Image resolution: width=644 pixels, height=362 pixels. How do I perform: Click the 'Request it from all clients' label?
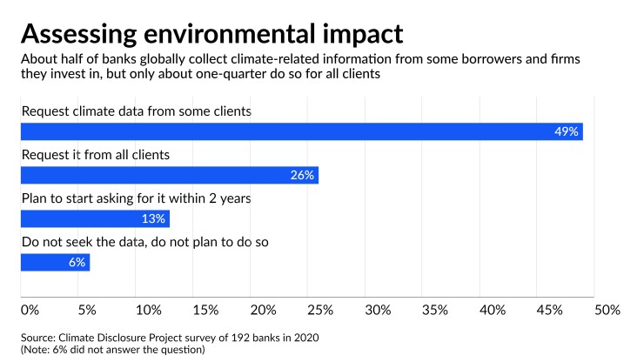[94, 155]
